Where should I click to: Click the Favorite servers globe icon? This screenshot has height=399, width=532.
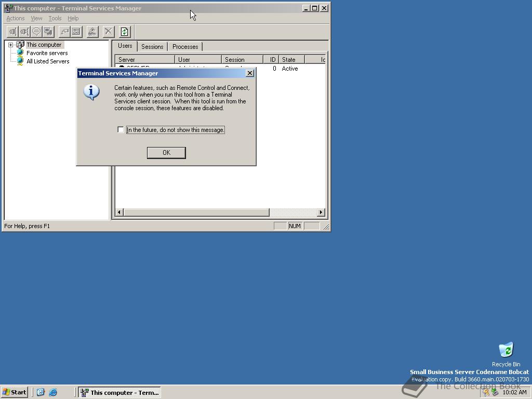[20, 53]
